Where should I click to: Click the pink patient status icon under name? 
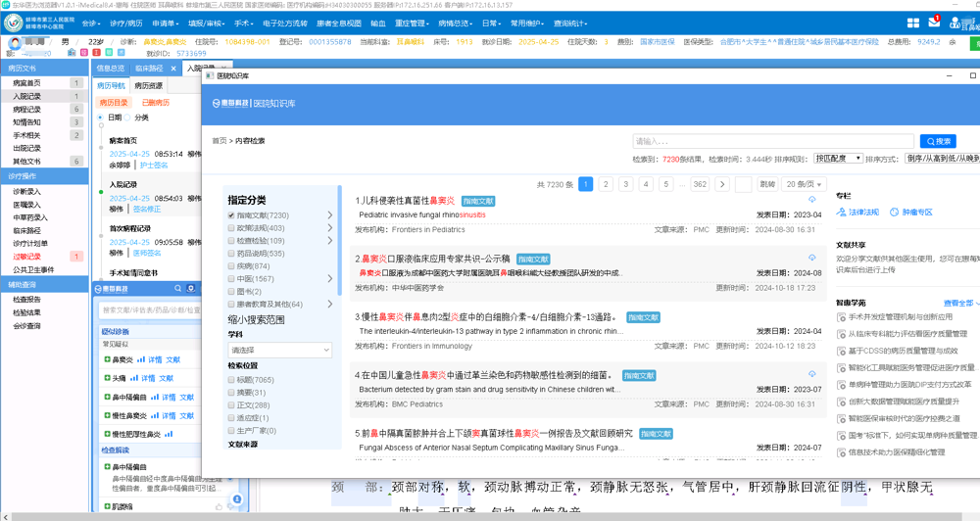84,53
